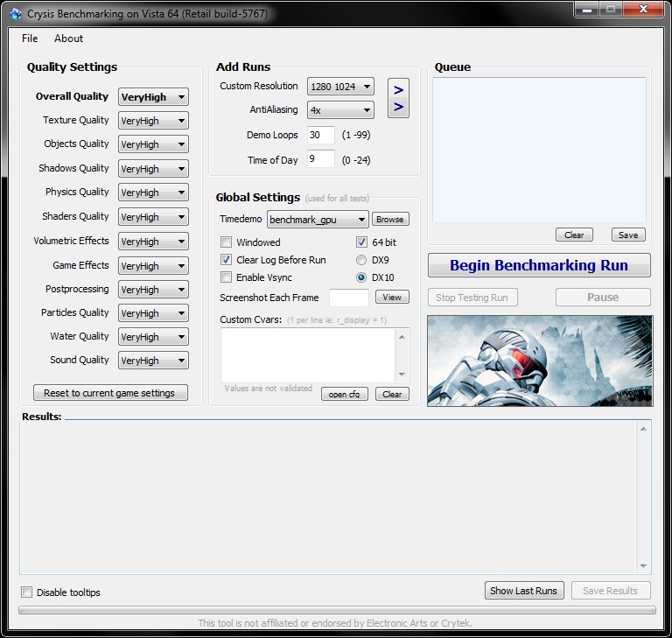Click the Results scrollbar down arrow
Image resolution: width=672 pixels, height=638 pixels.
point(643,566)
